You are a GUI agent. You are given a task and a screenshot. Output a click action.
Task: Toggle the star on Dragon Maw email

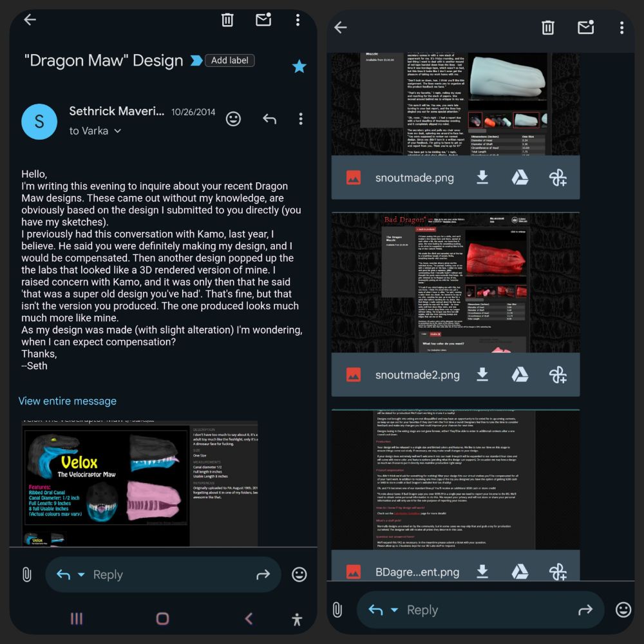point(299,66)
